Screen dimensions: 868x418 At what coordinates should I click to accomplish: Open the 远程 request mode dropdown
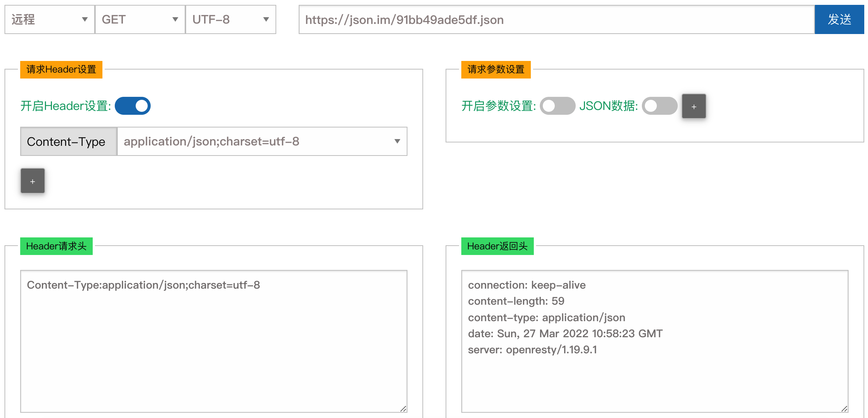click(49, 19)
